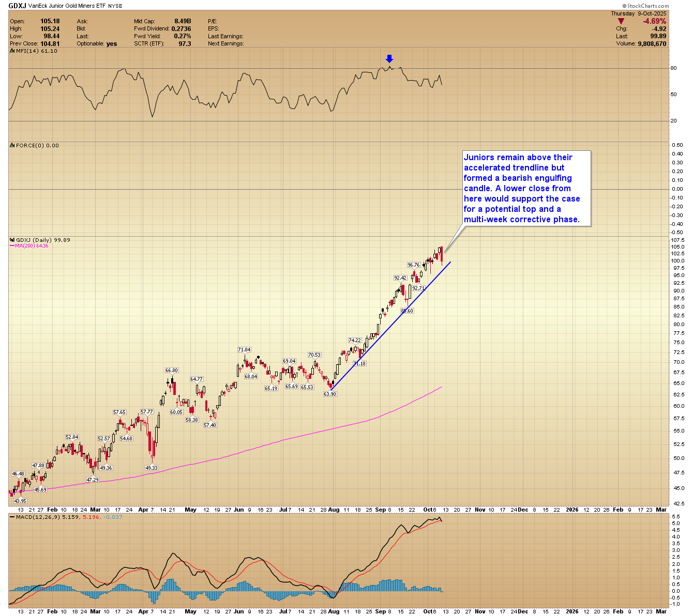This screenshot has width=693, height=616.
Task: Click the Fwd Yield value 0.27%
Action: pyautogui.click(x=183, y=36)
